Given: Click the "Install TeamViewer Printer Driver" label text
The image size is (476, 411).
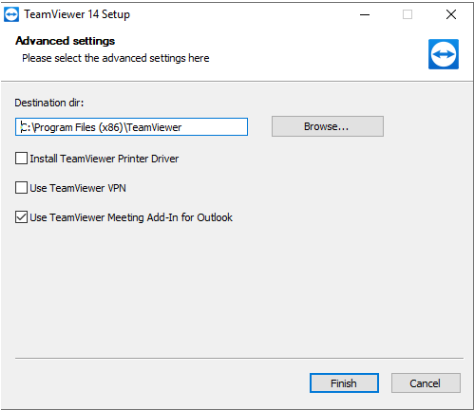Looking at the screenshot, I should pyautogui.click(x=104, y=159).
